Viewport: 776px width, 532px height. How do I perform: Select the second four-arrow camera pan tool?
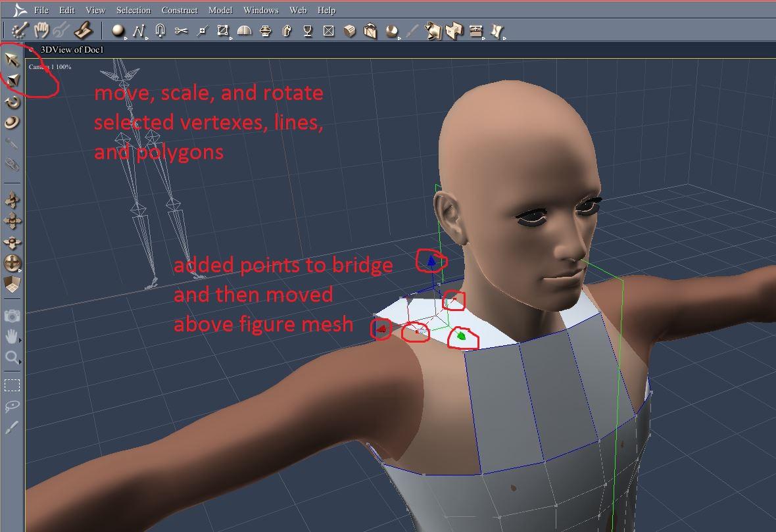tap(12, 221)
